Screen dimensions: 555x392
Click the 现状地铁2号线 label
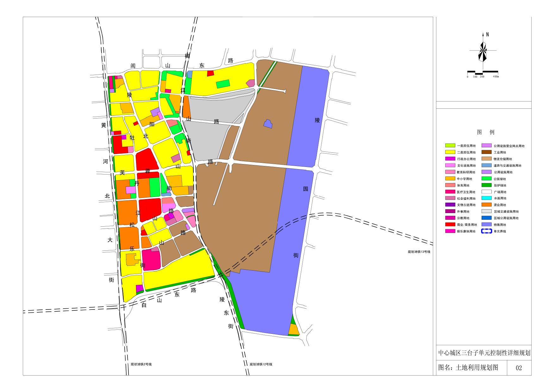pos(141,364)
